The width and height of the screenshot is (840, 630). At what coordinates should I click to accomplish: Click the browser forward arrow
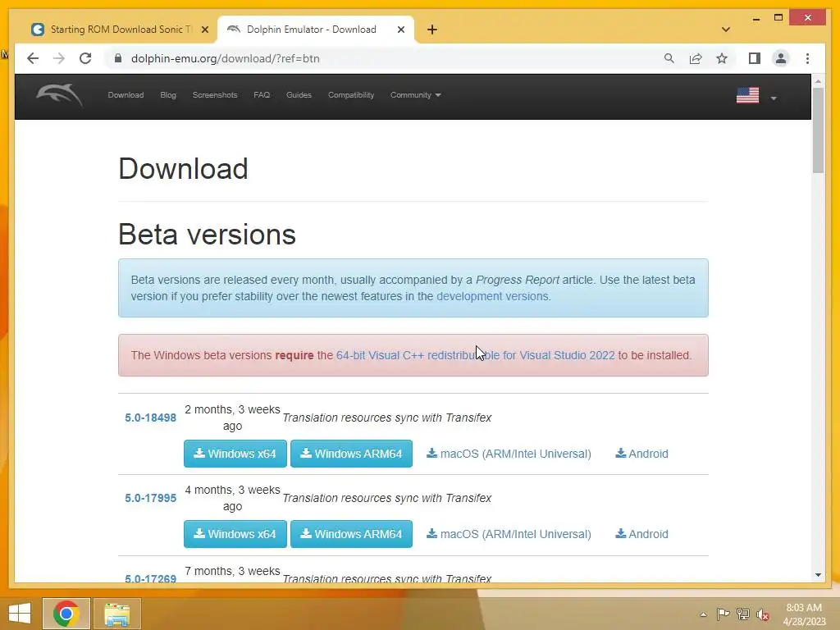[x=59, y=58]
